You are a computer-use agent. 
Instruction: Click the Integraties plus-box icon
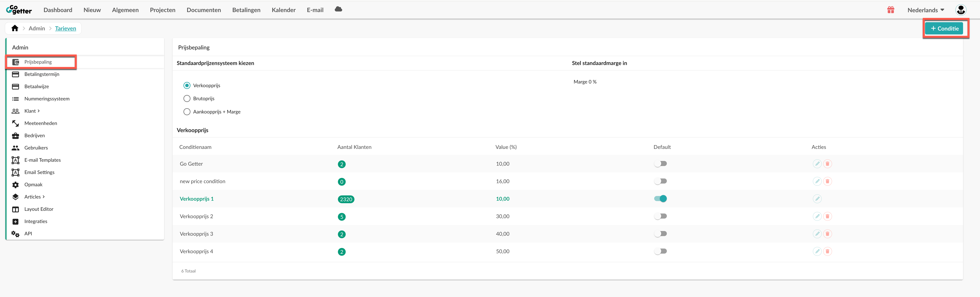coord(15,222)
